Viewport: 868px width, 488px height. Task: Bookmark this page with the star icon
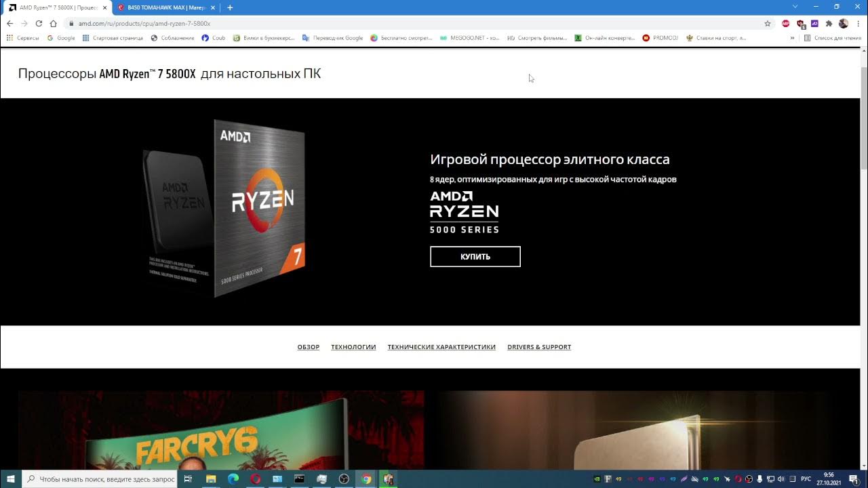[x=768, y=23]
